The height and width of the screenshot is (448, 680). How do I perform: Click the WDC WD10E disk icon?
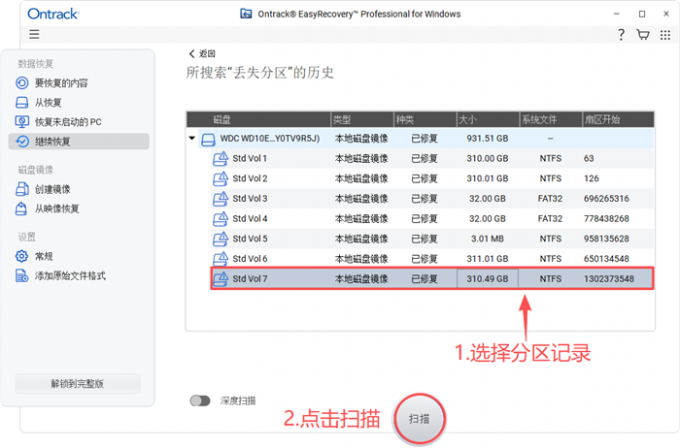coord(209,139)
